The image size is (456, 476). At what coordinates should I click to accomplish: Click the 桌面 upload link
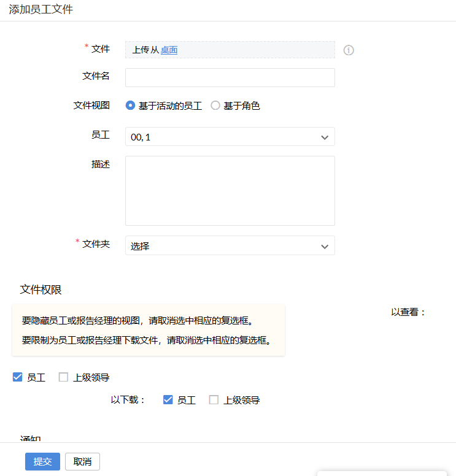(x=169, y=50)
